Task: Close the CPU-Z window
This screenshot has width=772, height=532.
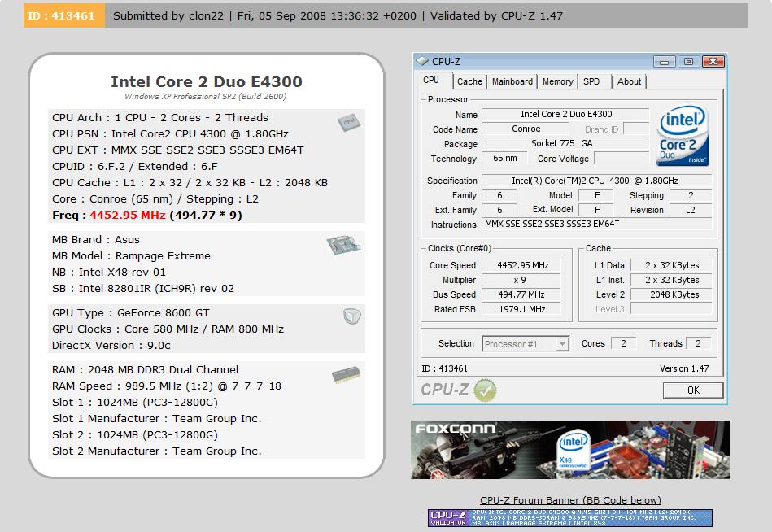Action: [713, 62]
